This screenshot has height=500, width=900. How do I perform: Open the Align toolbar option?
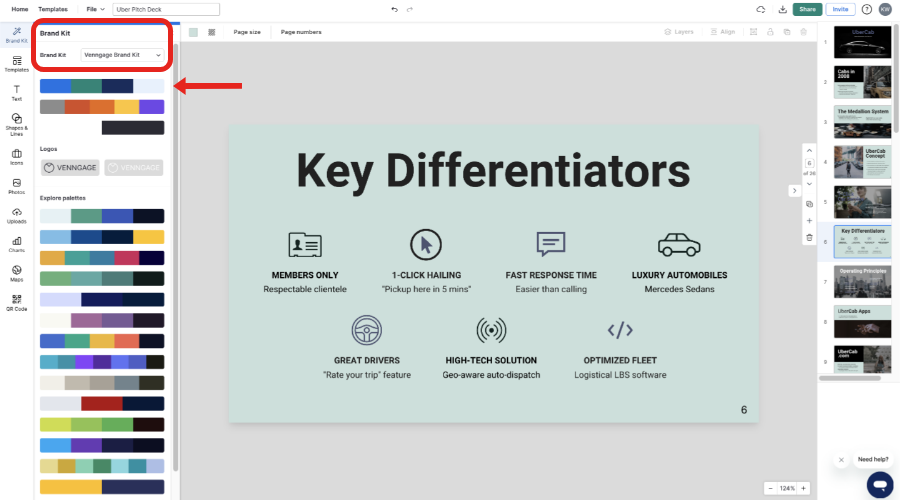723,32
